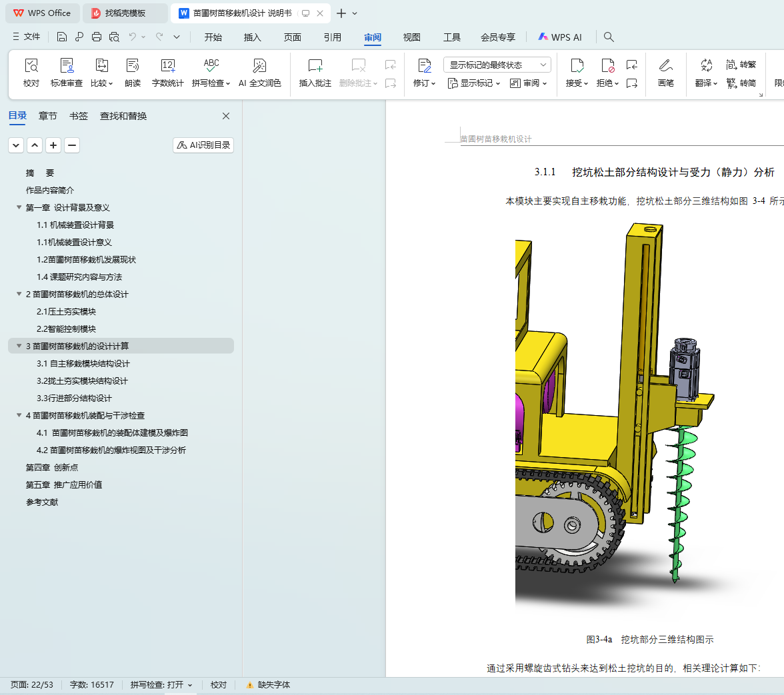Click the save icon in quick toolbar
The height and width of the screenshot is (695, 784).
[61, 37]
